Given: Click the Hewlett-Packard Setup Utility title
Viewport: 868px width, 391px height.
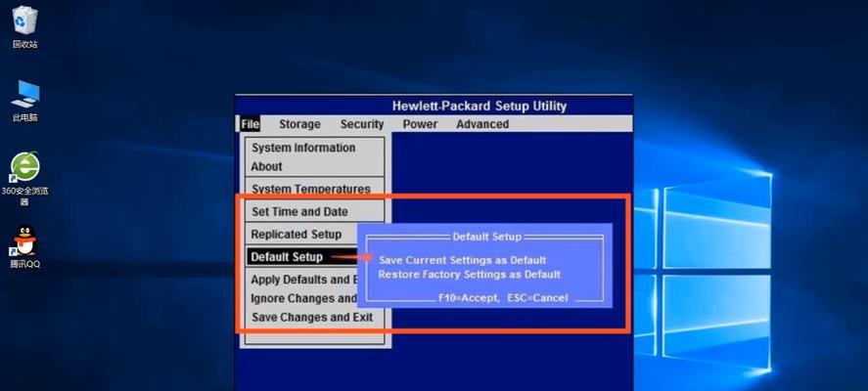Looking at the screenshot, I should pyautogui.click(x=480, y=107).
